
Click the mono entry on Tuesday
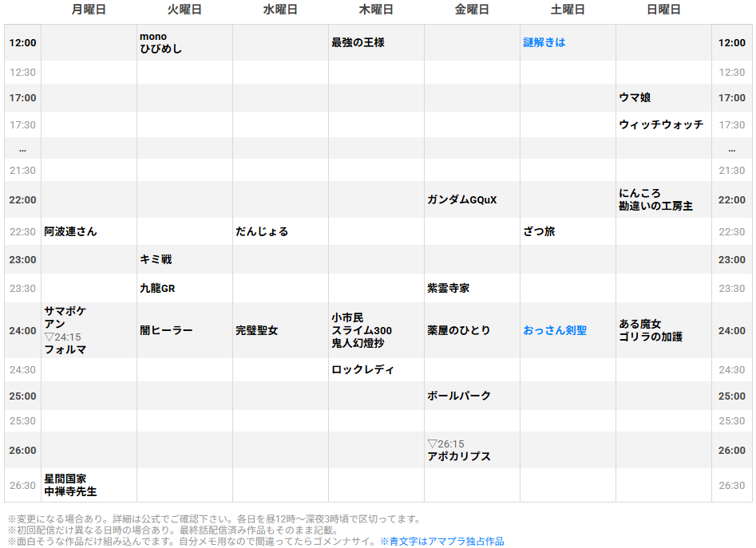[153, 37]
